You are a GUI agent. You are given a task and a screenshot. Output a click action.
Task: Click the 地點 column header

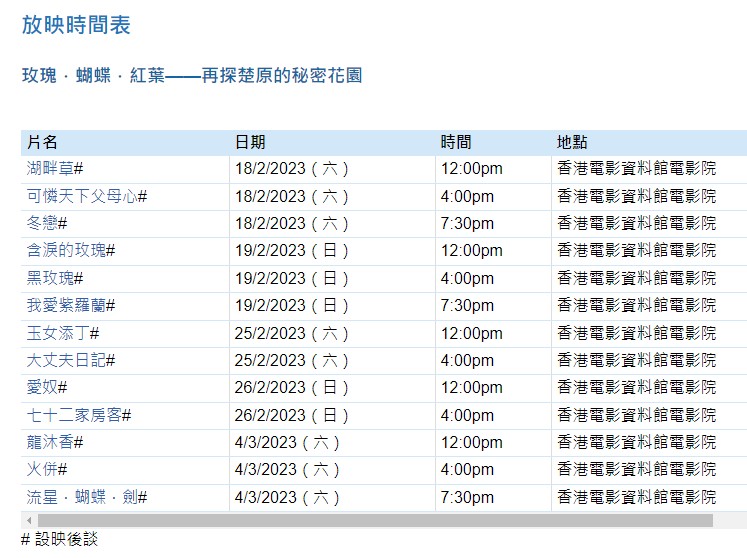(x=572, y=142)
